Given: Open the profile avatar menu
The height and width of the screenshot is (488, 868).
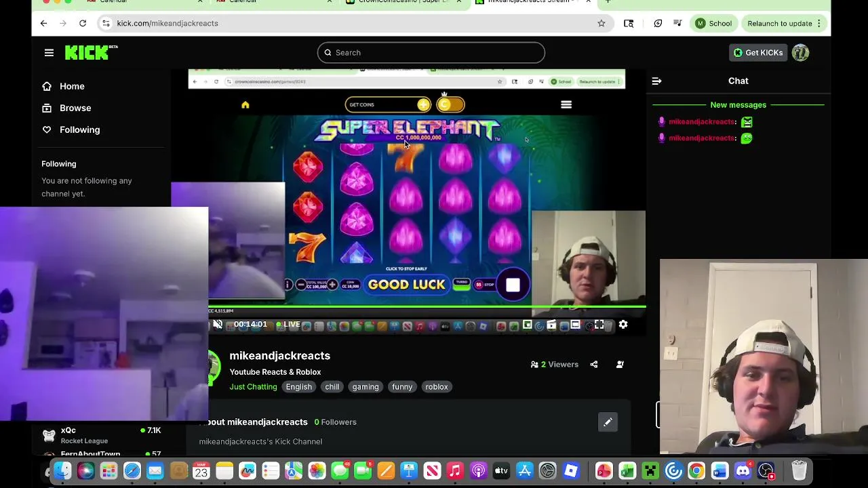Looking at the screenshot, I should coord(800,52).
